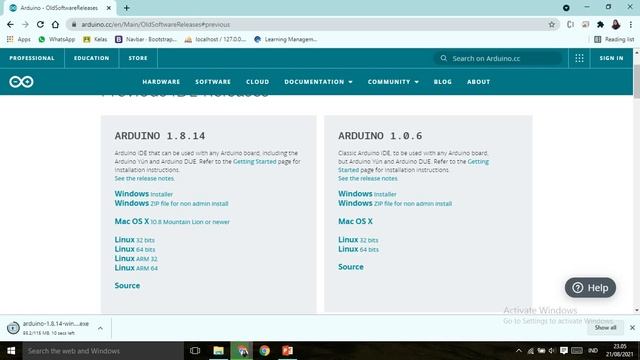Screen dimensions: 640x360
Task: Open Chrome three-dot menu
Action: click(631, 24)
